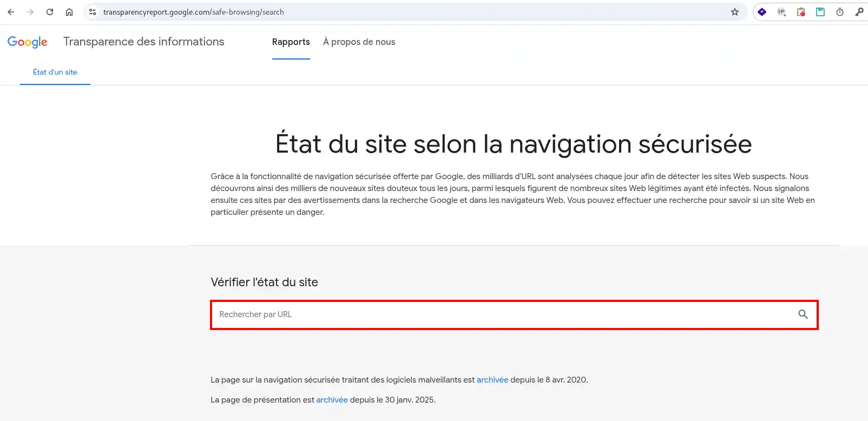The width and height of the screenshot is (868, 421).
Task: Open the clipboard with red plus extension
Action: (801, 12)
